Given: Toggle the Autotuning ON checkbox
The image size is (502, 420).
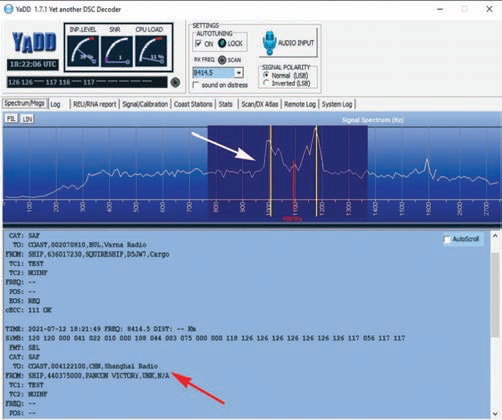Looking at the screenshot, I should tap(198, 44).
